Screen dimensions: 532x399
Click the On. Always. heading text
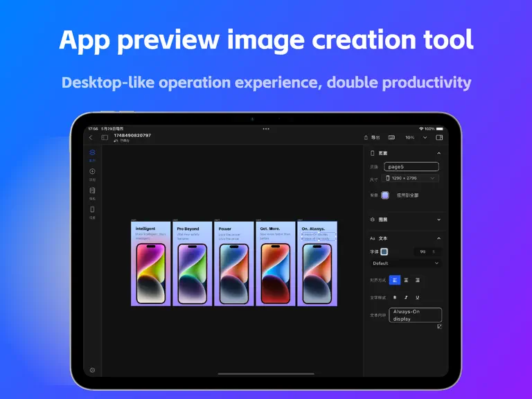point(313,229)
